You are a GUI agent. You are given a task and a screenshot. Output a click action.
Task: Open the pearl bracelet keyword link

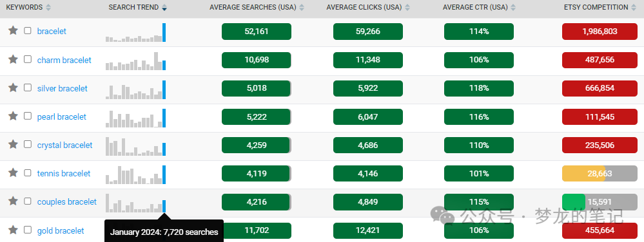[x=62, y=117]
